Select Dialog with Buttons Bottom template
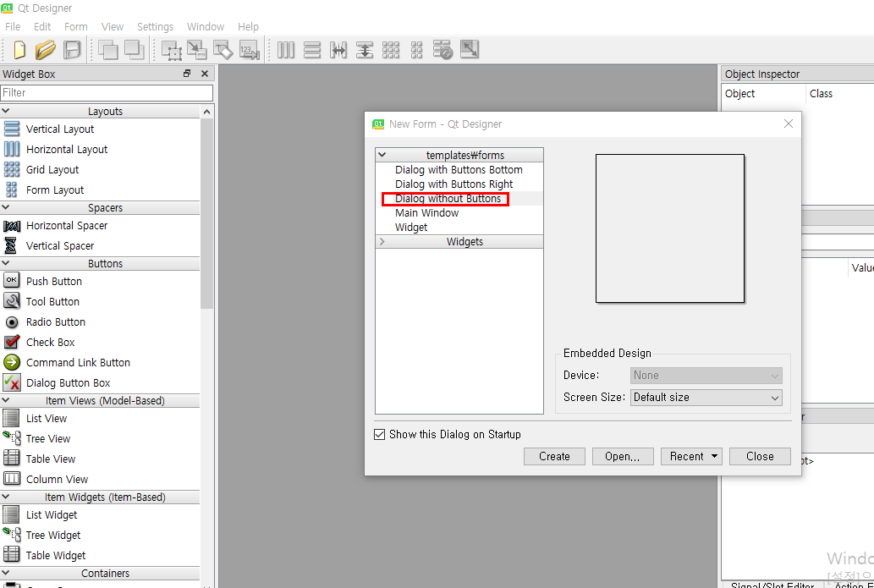The image size is (874, 588). [459, 169]
